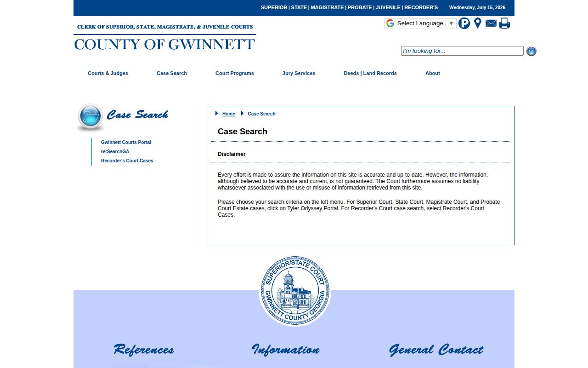
Task: Click the Case Search script title in sidebar
Action: coord(137,115)
